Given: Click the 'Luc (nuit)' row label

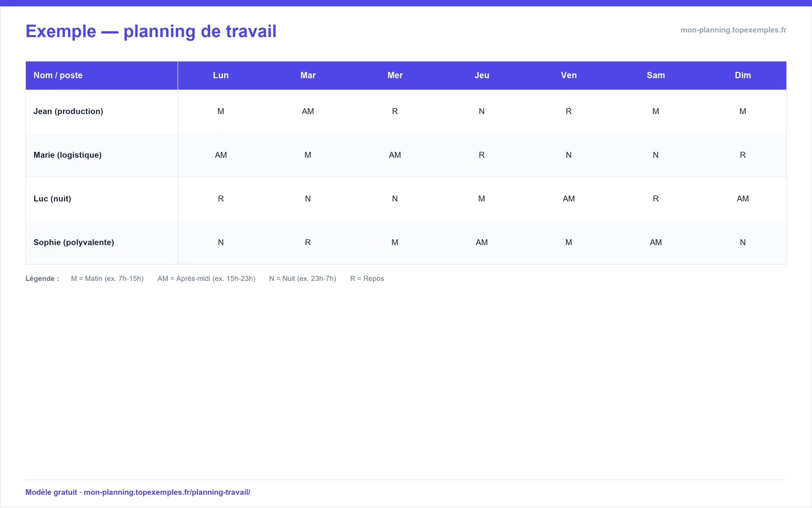Looking at the screenshot, I should click(52, 199).
